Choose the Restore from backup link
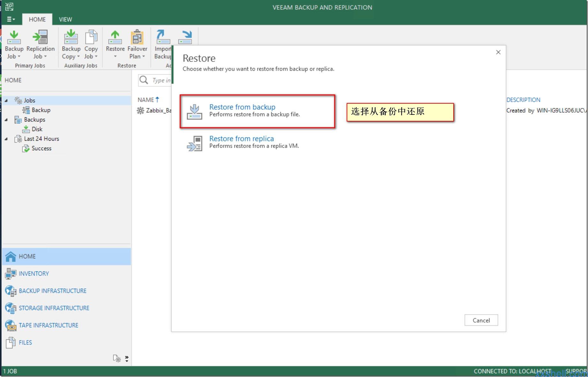Image resolution: width=588 pixels, height=377 pixels. point(242,107)
